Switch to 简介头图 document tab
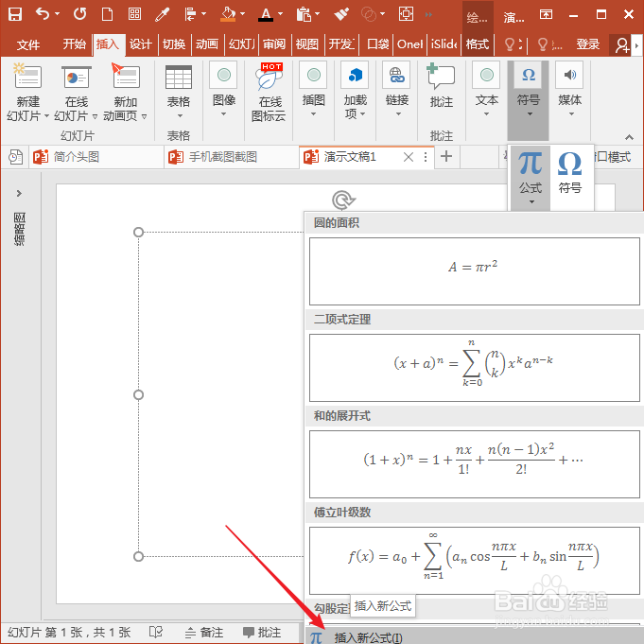The image size is (644, 644). (x=96, y=157)
